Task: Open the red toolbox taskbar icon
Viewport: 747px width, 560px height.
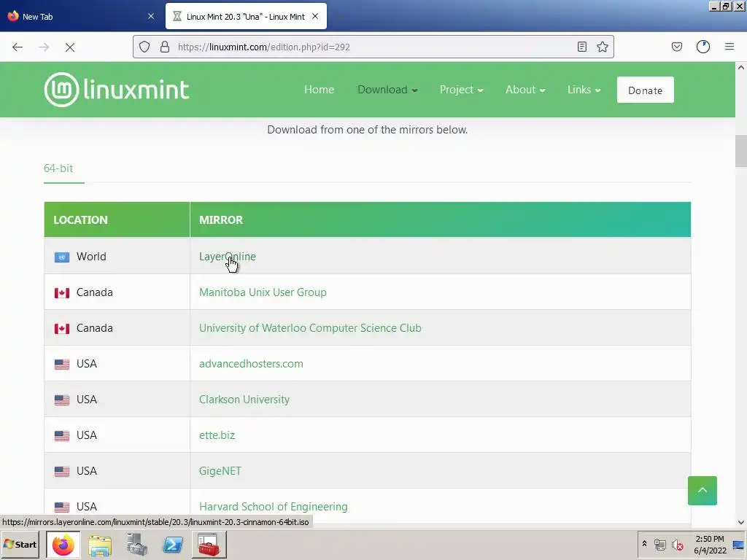Action: [209, 545]
